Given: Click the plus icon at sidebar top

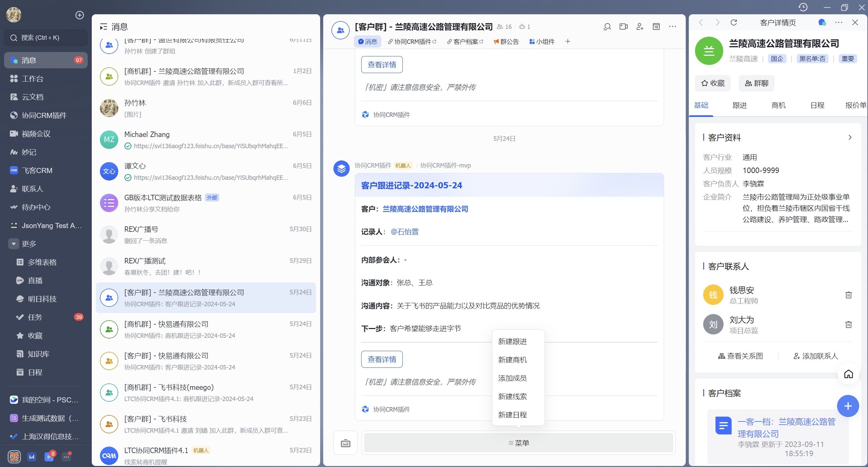Looking at the screenshot, I should (80, 15).
